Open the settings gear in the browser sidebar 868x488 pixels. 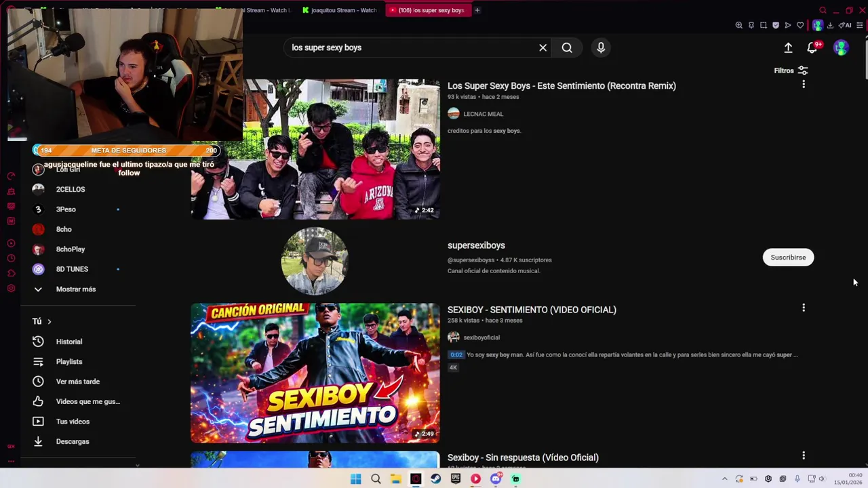(x=11, y=289)
